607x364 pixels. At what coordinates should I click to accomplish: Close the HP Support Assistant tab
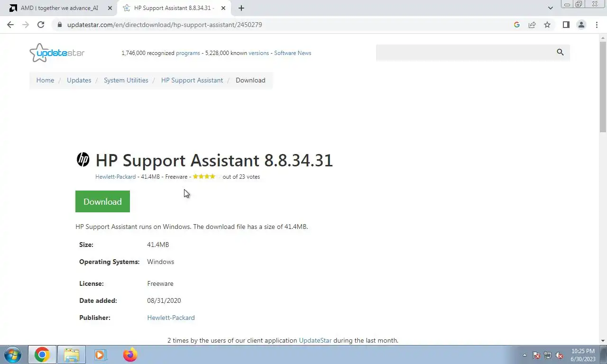223,8
